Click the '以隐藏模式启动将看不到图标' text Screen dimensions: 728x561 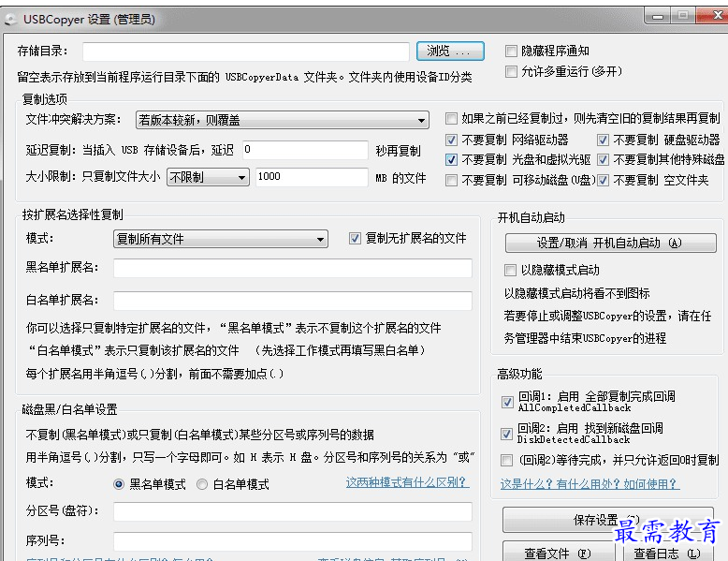576,294
